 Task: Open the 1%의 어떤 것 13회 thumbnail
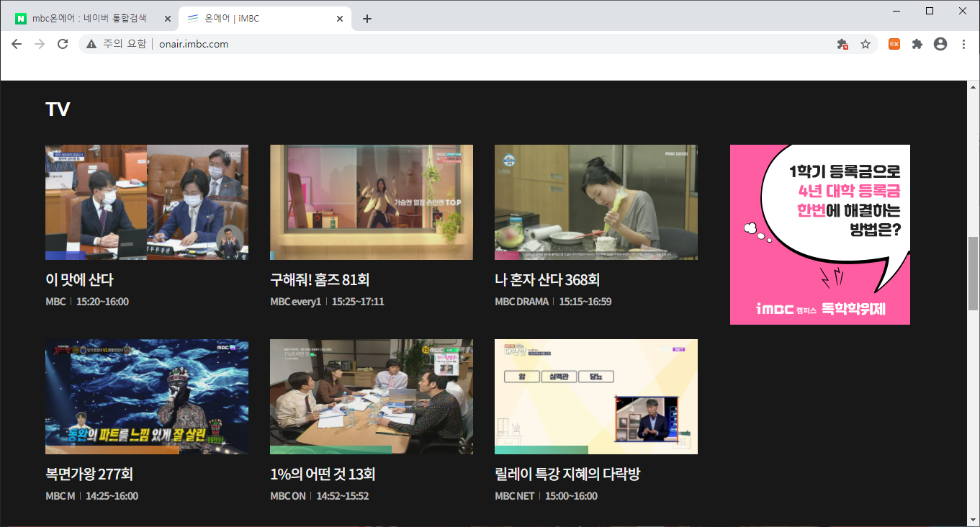pyautogui.click(x=372, y=397)
